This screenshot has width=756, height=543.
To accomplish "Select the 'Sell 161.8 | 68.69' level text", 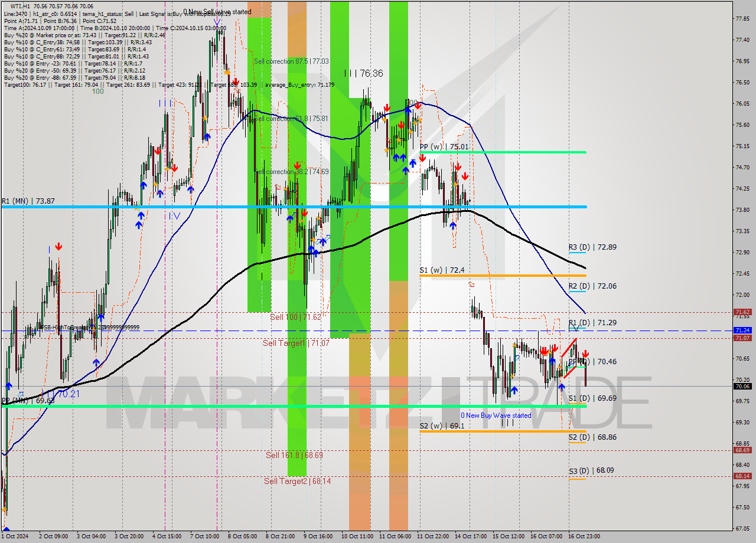I will [x=294, y=455].
